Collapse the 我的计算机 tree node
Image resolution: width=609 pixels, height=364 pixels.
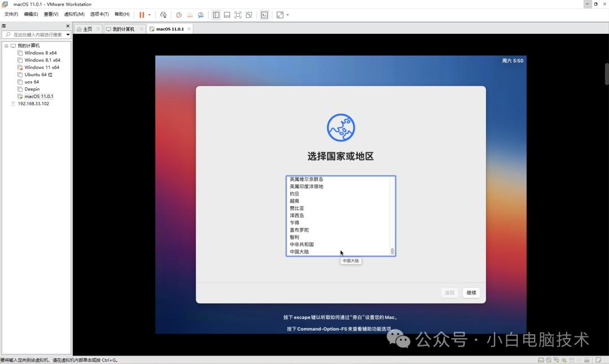pyautogui.click(x=6, y=45)
